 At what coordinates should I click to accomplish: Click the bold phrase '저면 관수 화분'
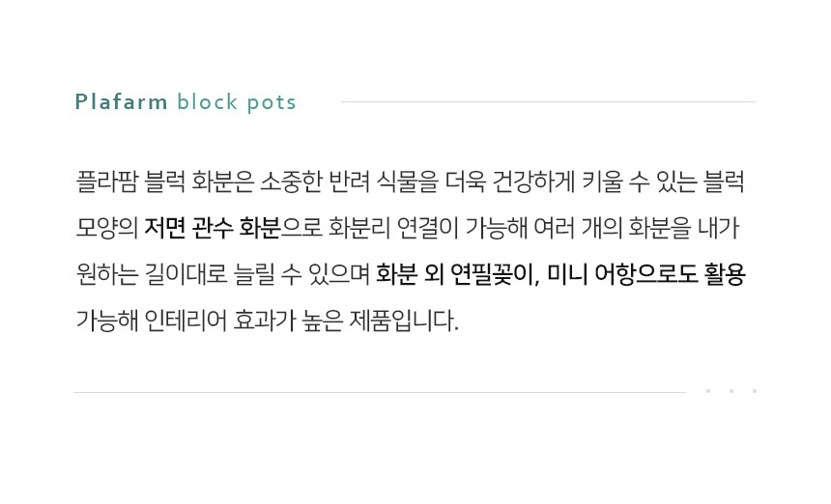212,228
